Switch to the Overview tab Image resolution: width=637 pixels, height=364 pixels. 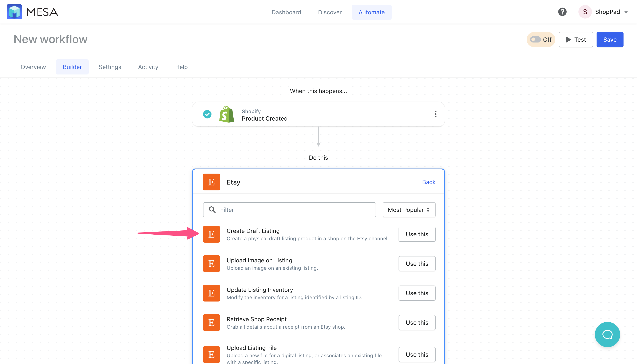(33, 67)
